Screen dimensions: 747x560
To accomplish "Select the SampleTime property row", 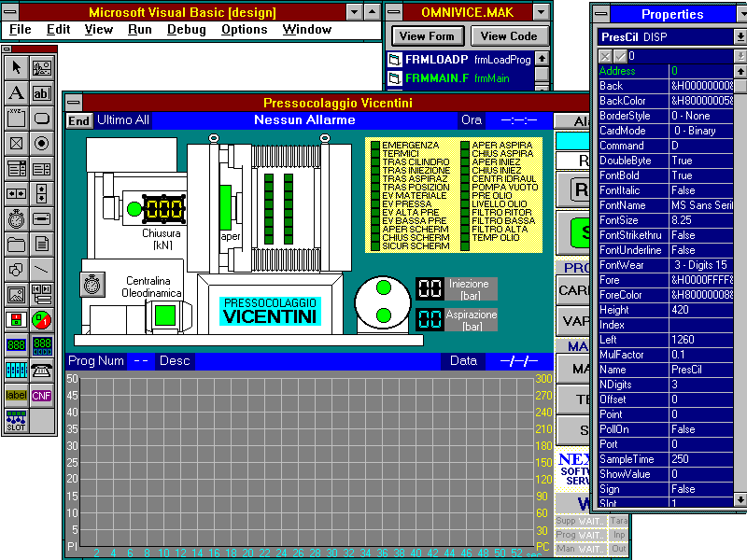I will coord(666,459).
